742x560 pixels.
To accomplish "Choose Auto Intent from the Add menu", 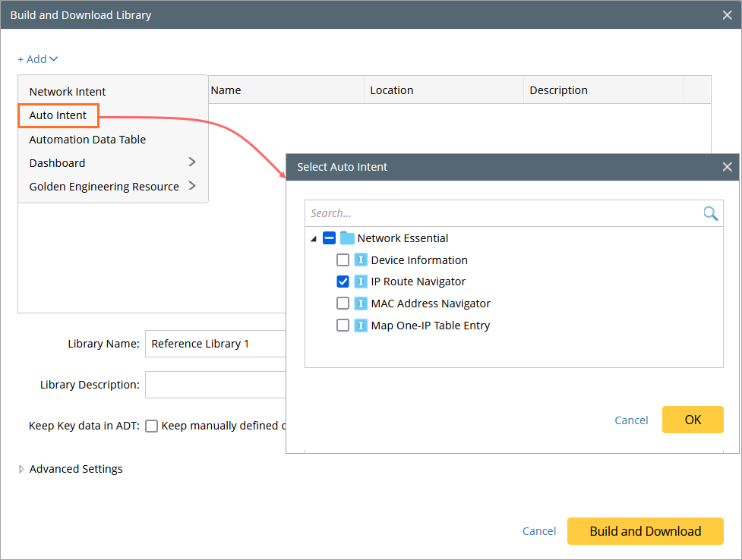I will [x=58, y=115].
